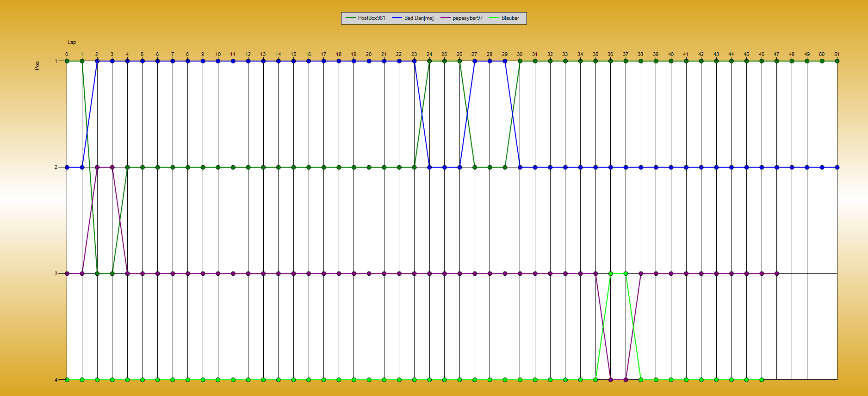Select PostBox981's point at lap 0, position 1
Image resolution: width=868 pixels, height=396 pixels.
[x=67, y=61]
